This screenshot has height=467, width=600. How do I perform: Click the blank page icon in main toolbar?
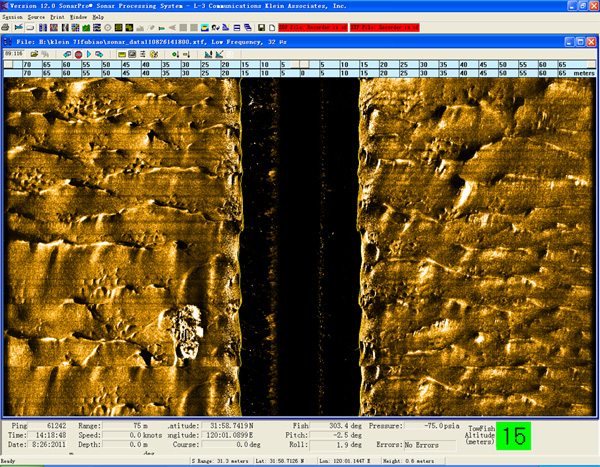coord(273,28)
